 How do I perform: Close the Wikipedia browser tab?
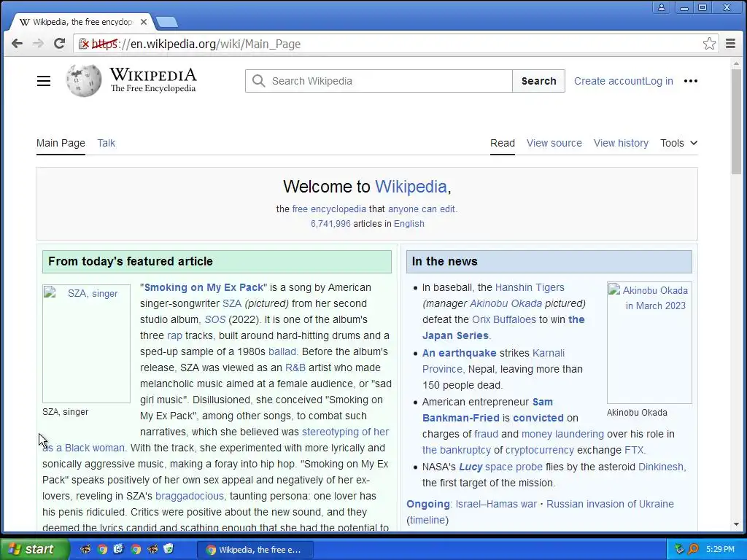(144, 22)
